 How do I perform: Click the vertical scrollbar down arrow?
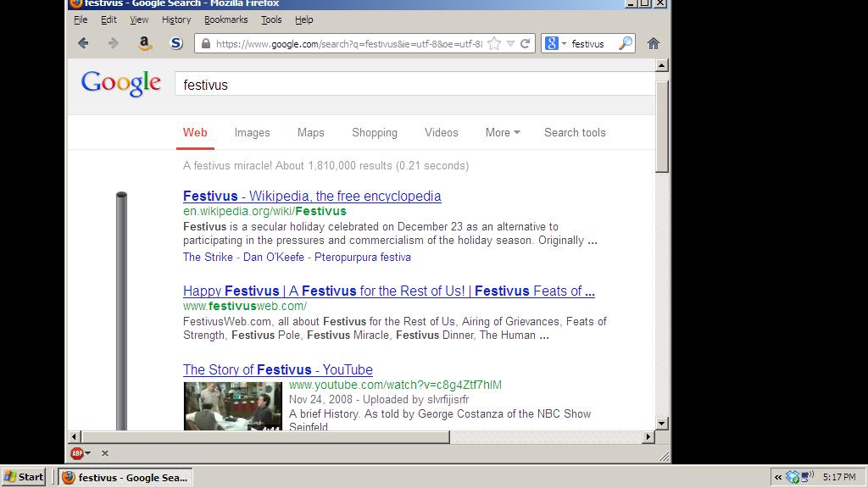661,424
